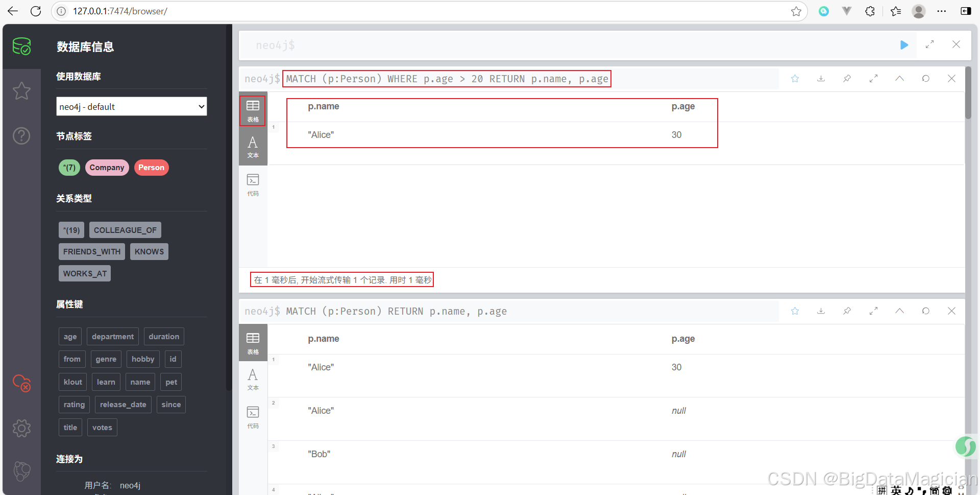Image resolution: width=980 pixels, height=495 pixels.
Task: Download results of WHERE p.age query
Action: pos(821,79)
